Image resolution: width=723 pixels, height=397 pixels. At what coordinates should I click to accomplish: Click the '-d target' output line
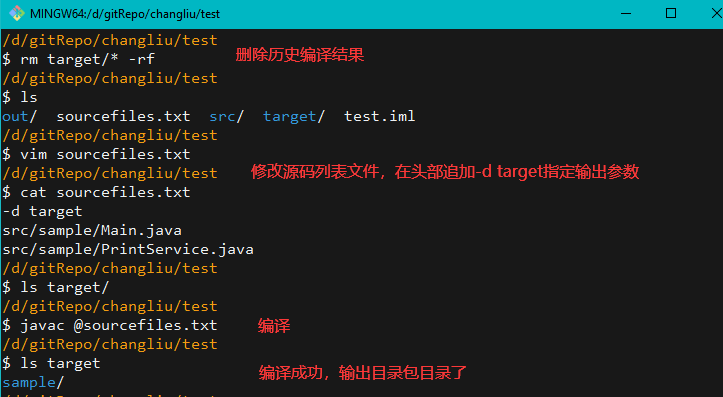click(x=42, y=211)
